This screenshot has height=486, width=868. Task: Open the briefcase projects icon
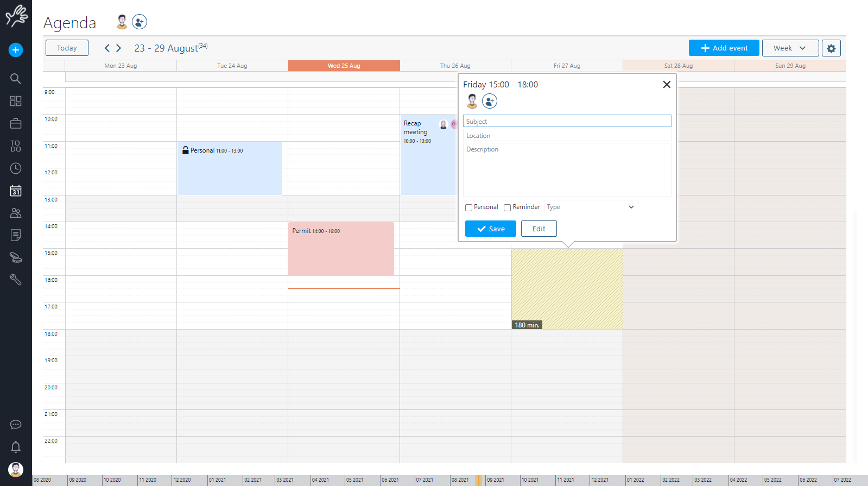(x=16, y=124)
